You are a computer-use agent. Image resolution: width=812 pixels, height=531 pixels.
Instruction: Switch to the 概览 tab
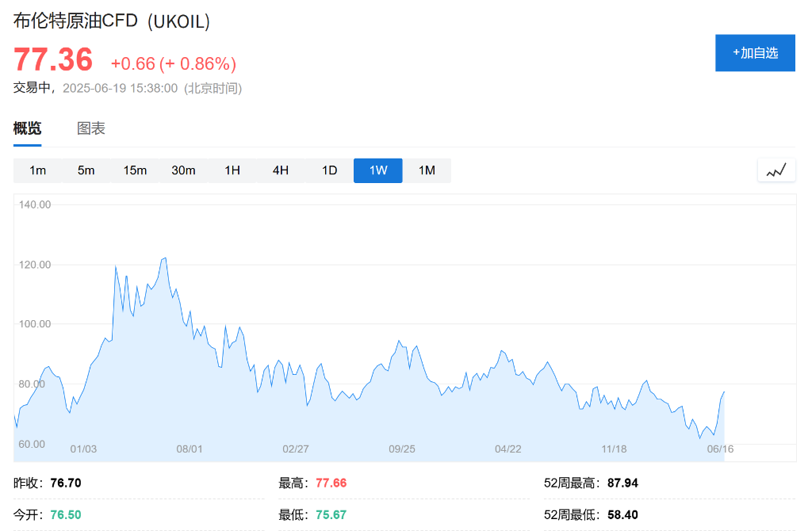point(27,128)
